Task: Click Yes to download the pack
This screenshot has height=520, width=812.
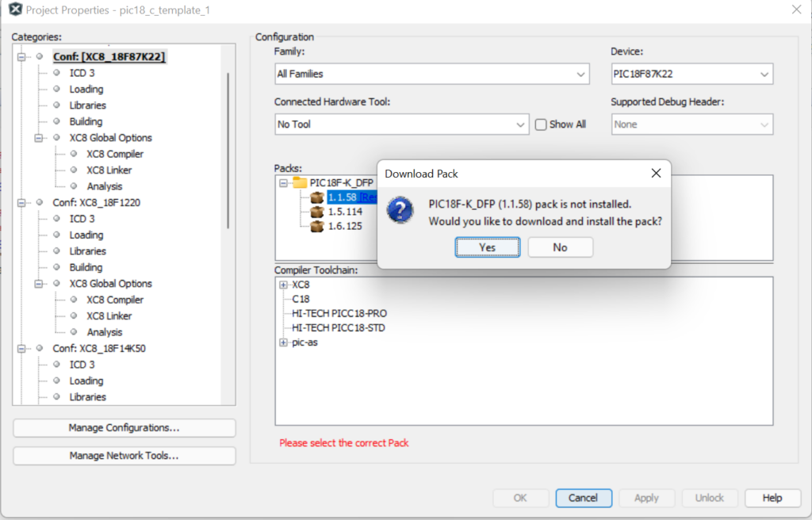Action: tap(487, 247)
